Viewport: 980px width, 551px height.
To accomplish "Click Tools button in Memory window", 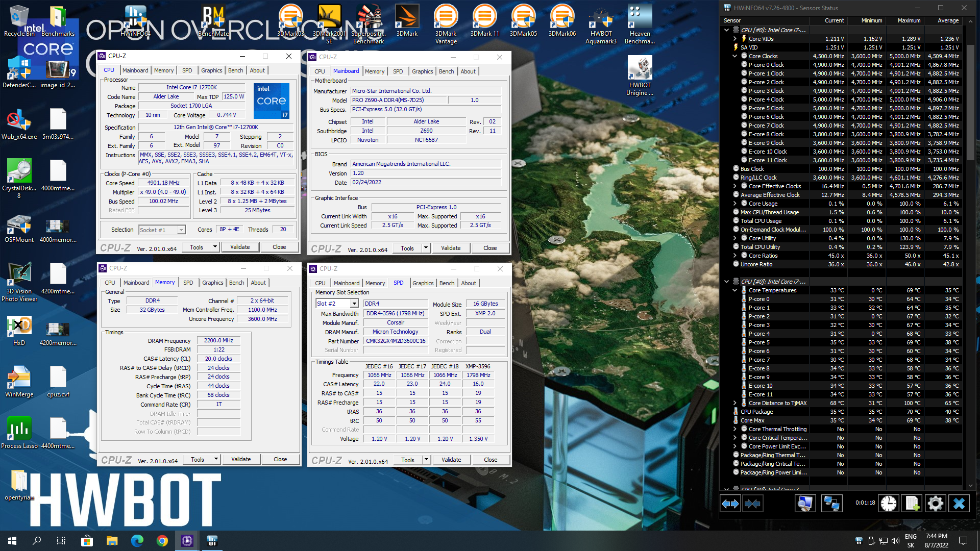I will pyautogui.click(x=198, y=459).
